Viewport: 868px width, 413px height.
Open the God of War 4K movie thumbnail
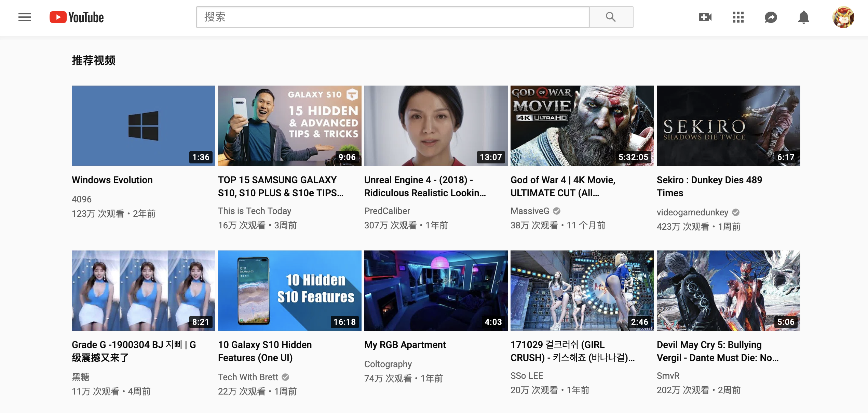[582, 126]
